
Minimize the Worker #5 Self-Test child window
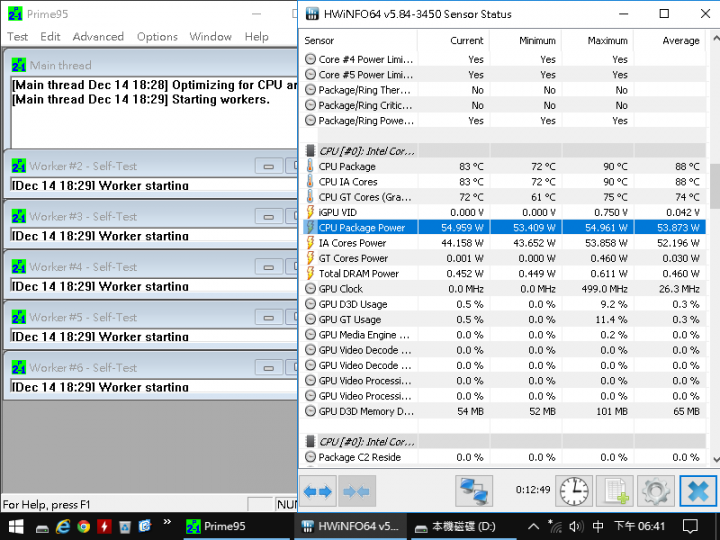tap(269, 317)
